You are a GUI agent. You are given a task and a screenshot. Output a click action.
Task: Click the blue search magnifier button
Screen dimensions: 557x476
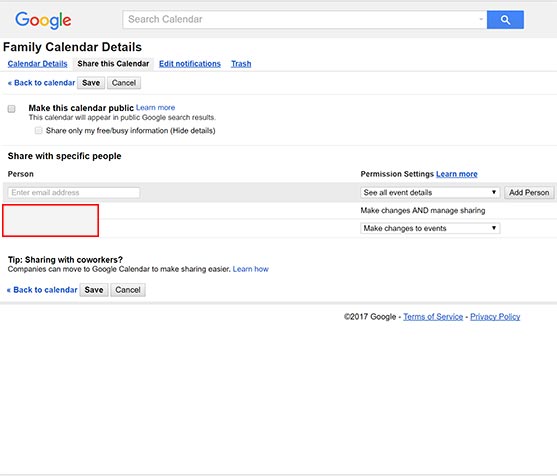pos(505,20)
